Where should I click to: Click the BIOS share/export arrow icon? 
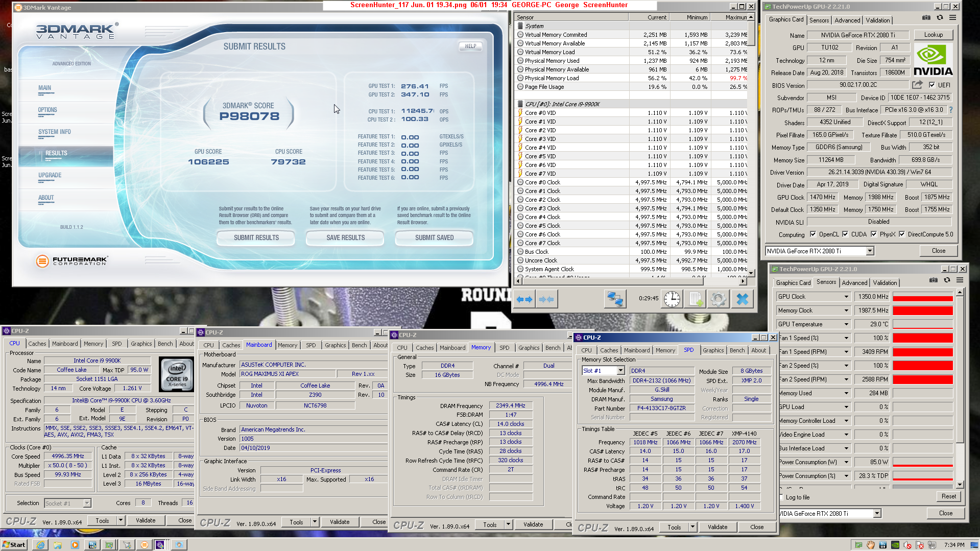918,85
